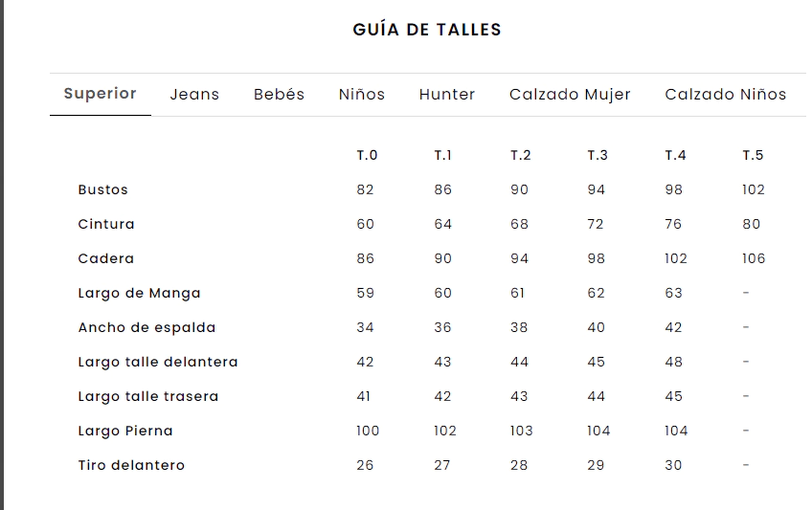Image resolution: width=812 pixels, height=510 pixels.
Task: Click the Cintura row label
Action: pos(106,224)
